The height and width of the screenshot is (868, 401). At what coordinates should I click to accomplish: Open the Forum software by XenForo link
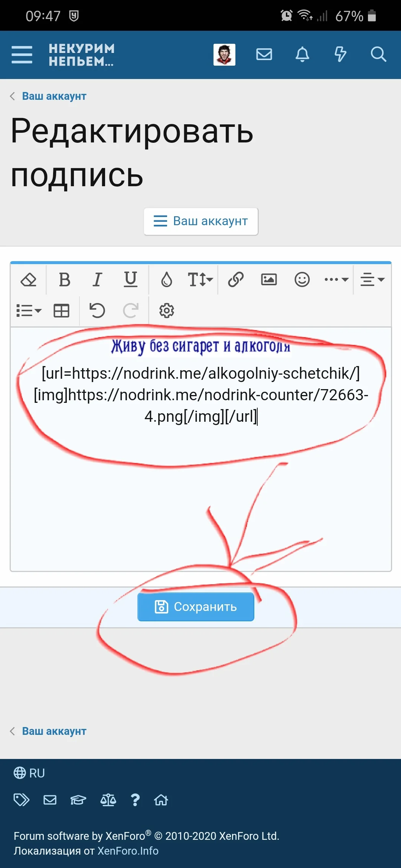point(146,836)
